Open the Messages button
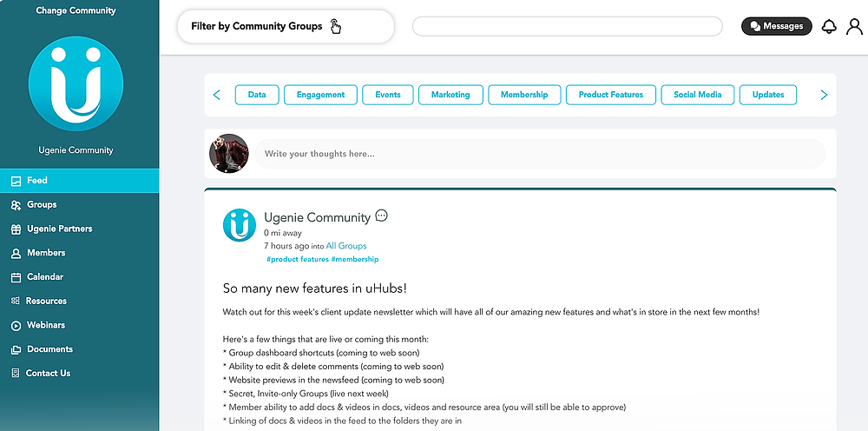Viewport: 868px width, 431px height. (777, 26)
